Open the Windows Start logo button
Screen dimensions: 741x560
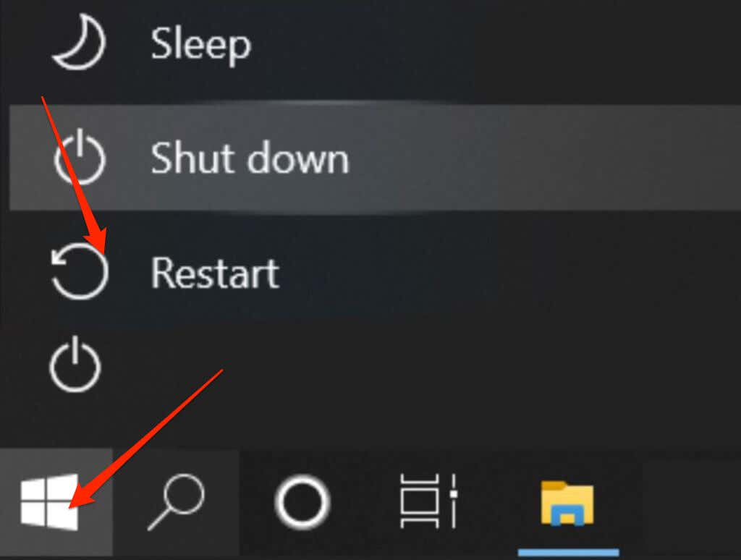pos(49,501)
